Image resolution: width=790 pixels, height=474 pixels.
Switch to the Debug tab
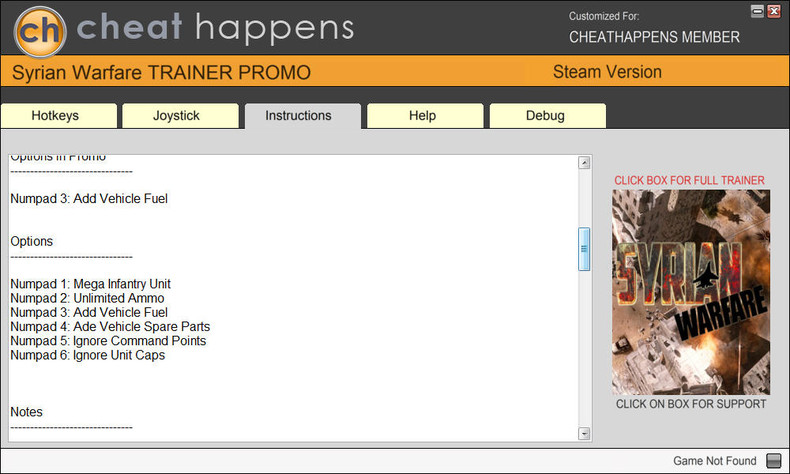(x=548, y=116)
